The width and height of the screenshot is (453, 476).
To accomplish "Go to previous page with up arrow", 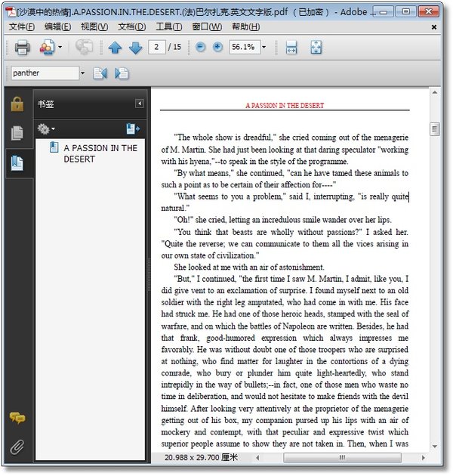I will pyautogui.click(x=115, y=48).
